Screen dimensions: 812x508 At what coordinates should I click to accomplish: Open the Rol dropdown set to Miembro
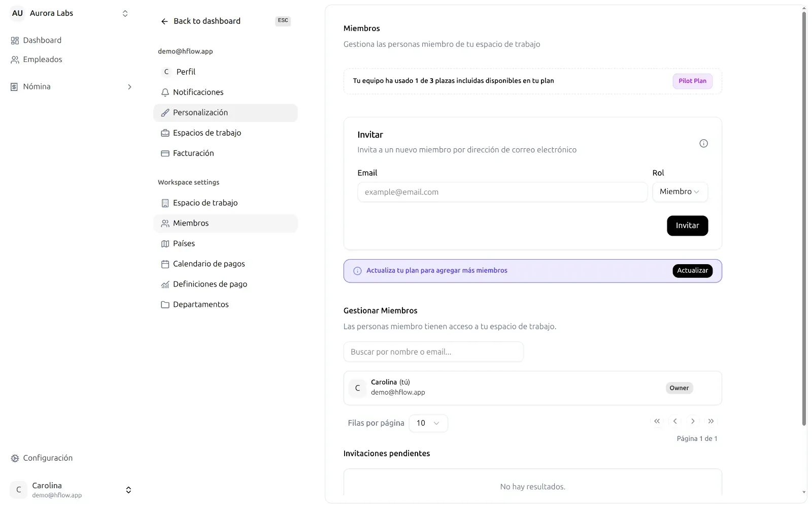[680, 192]
